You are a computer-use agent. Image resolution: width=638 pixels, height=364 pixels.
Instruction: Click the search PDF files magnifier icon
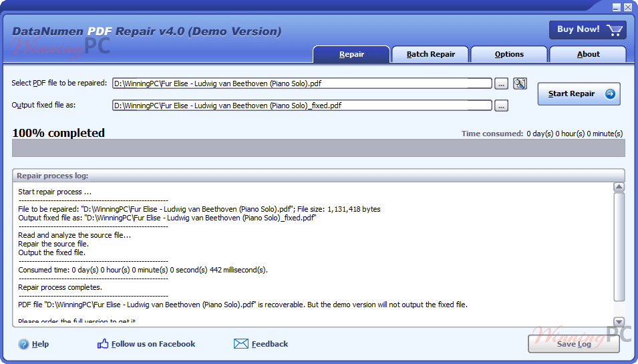click(x=520, y=83)
